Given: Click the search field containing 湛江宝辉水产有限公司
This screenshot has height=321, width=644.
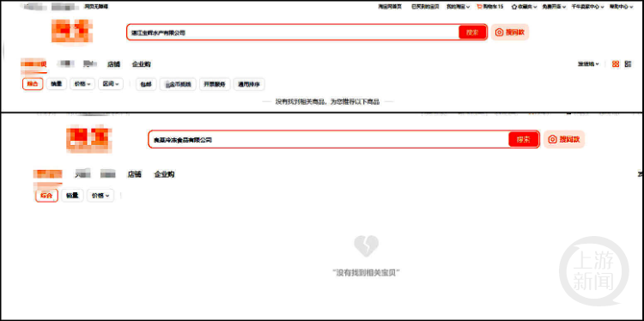Looking at the screenshot, I should [293, 32].
